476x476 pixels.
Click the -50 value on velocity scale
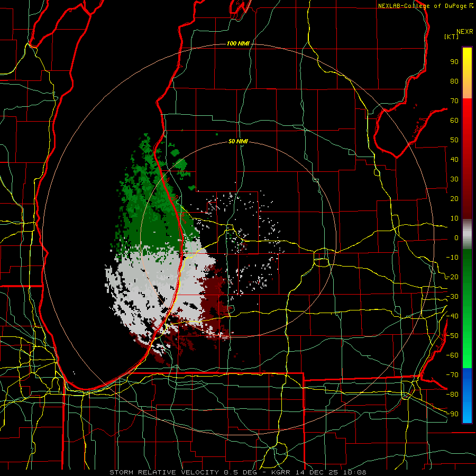click(452, 336)
